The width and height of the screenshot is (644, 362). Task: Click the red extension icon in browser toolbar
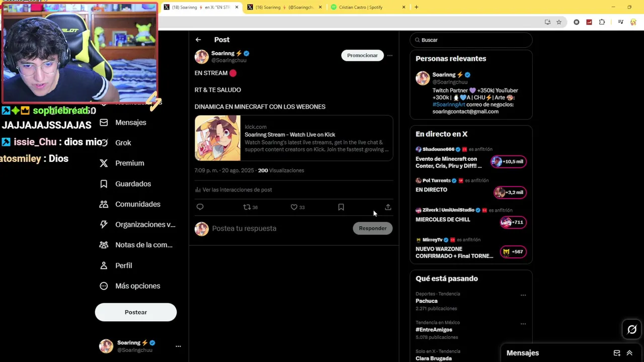pos(589,22)
